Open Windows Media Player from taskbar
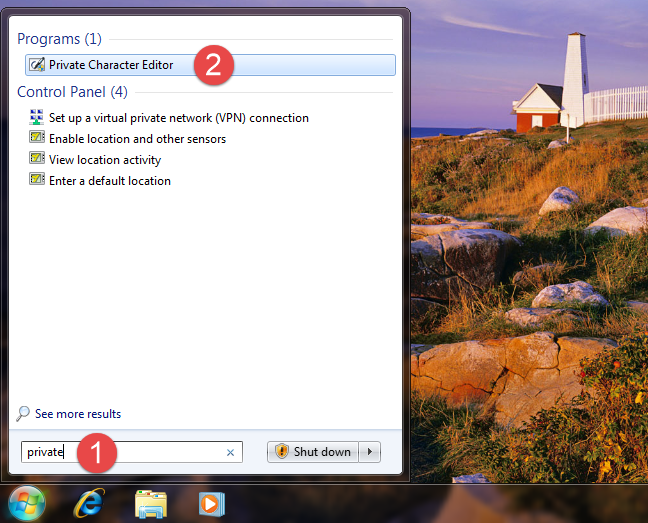Viewport: 648px width, 523px height. click(x=212, y=504)
